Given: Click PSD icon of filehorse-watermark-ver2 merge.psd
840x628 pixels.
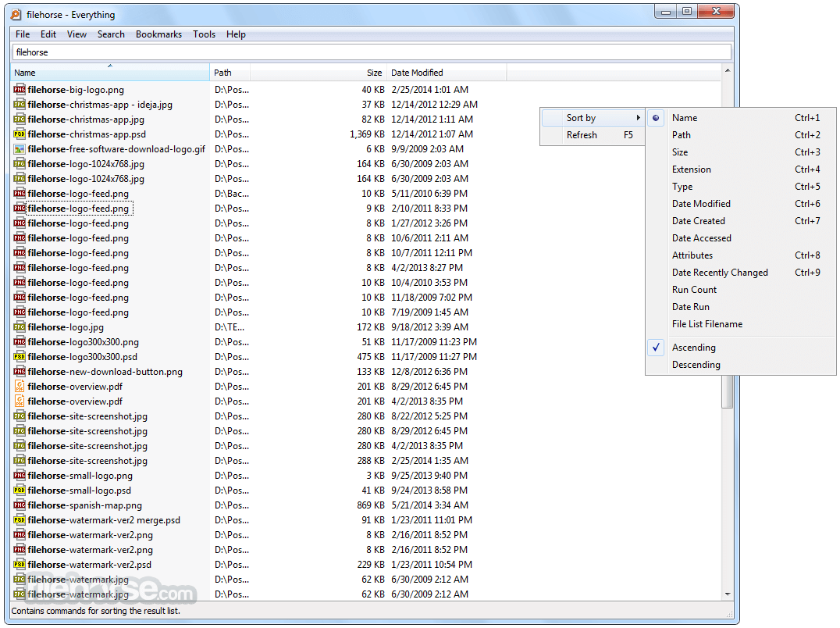Looking at the screenshot, I should coord(20,519).
